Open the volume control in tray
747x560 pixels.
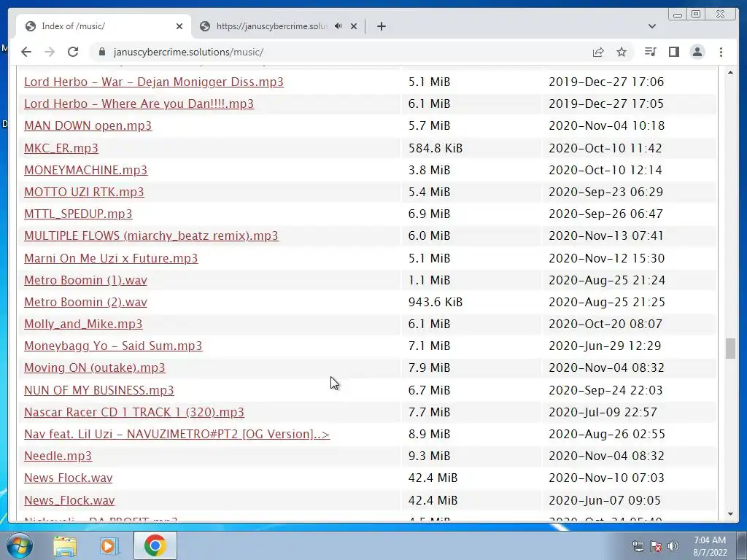coord(673,546)
